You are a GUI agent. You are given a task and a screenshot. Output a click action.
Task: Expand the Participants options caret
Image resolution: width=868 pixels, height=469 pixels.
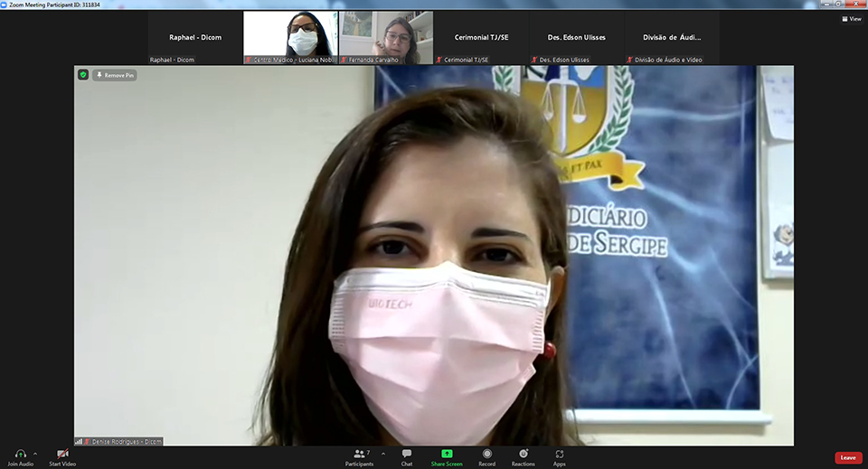coord(382,454)
